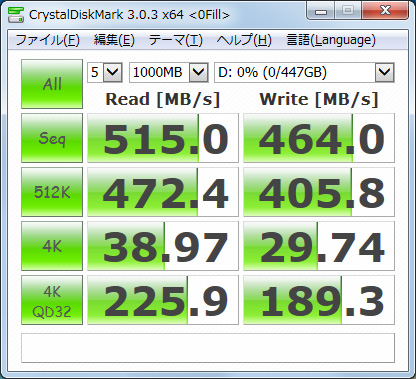
Task: Open the テーマ(T) menu
Action: [175, 40]
